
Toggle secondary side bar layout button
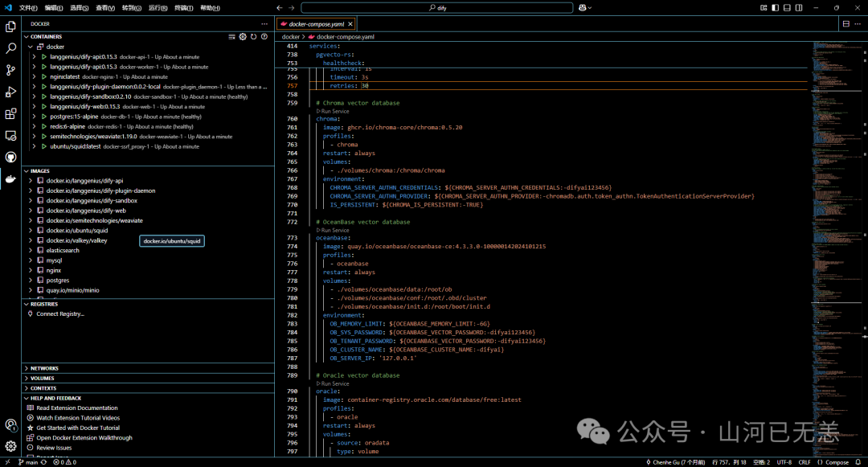point(799,8)
